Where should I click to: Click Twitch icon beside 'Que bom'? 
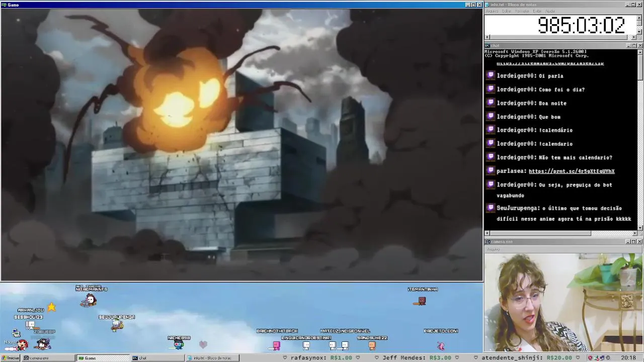491,116
